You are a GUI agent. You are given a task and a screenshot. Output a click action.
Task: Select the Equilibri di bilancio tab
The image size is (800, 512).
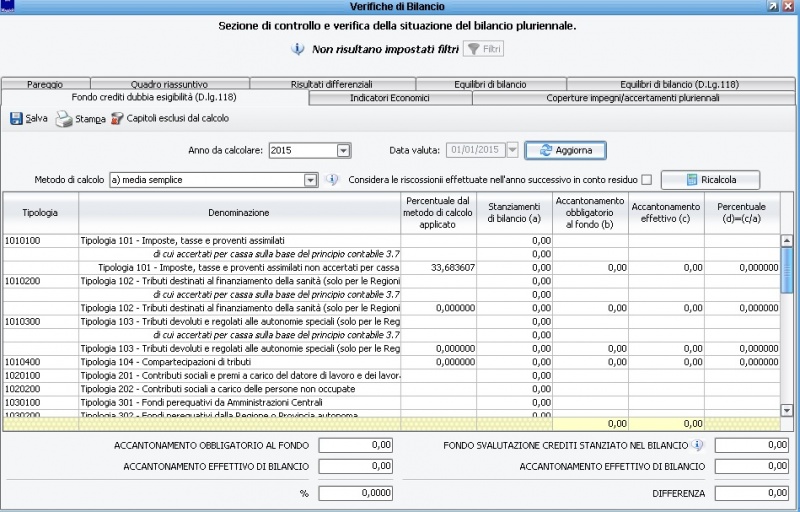489,84
